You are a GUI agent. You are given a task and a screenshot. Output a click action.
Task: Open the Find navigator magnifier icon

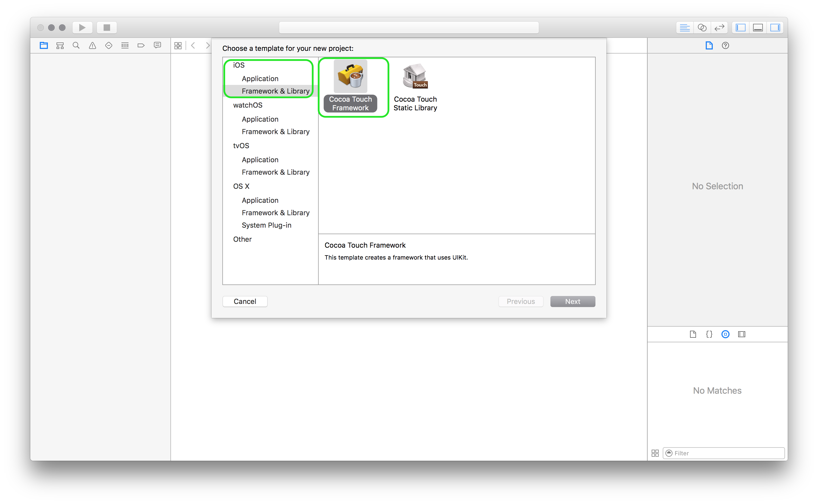(76, 45)
